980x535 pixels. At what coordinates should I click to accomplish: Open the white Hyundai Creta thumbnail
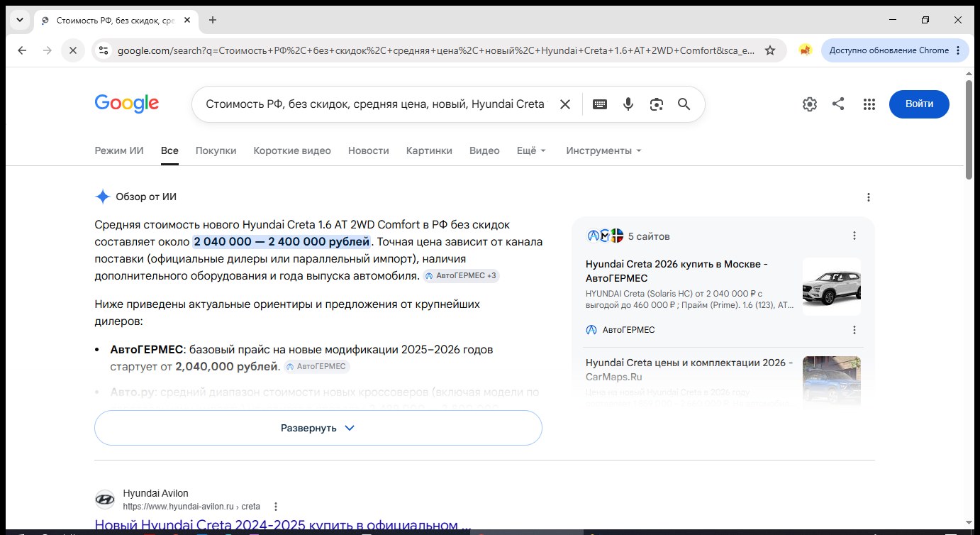[x=832, y=287]
